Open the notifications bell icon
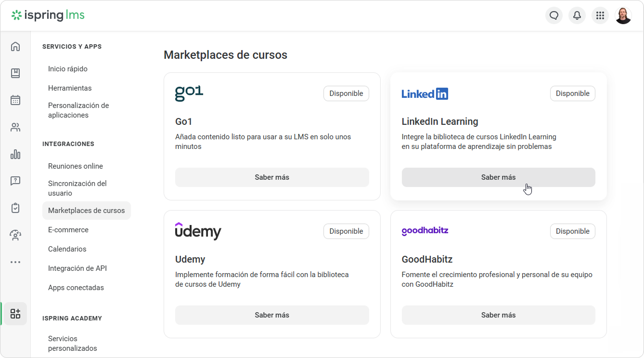The width and height of the screenshot is (644, 358). [577, 15]
